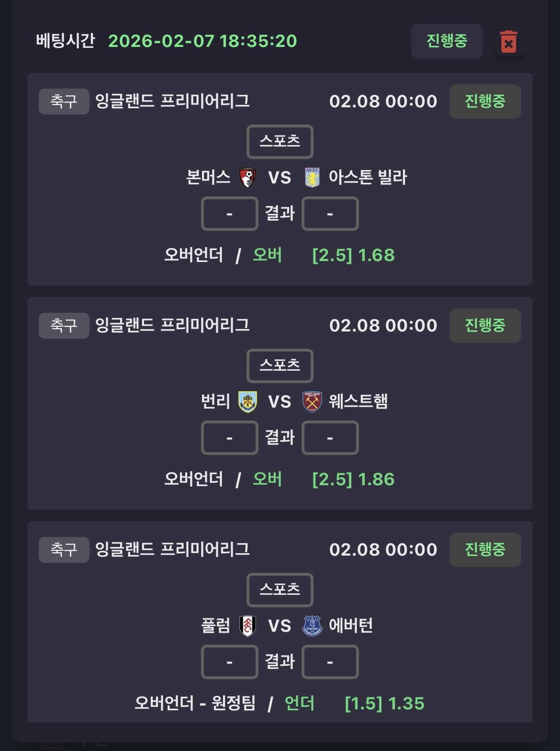Click the [2.5] 1.86 over odds

[x=353, y=479]
